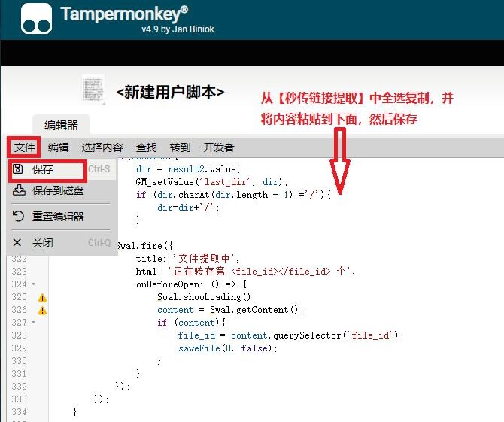Collapse the code fold at line 327
The height and width of the screenshot is (422, 504).
pyautogui.click(x=33, y=323)
